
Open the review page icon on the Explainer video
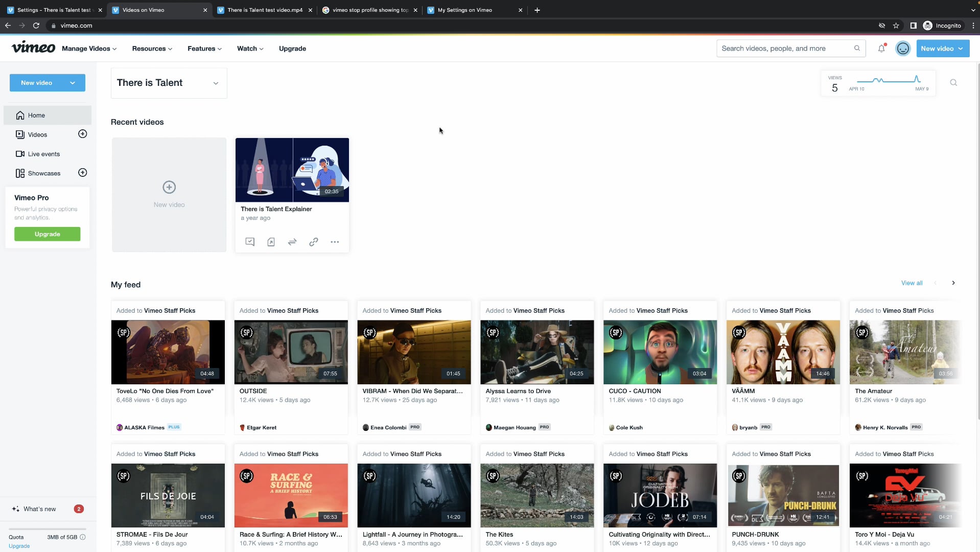(x=249, y=242)
